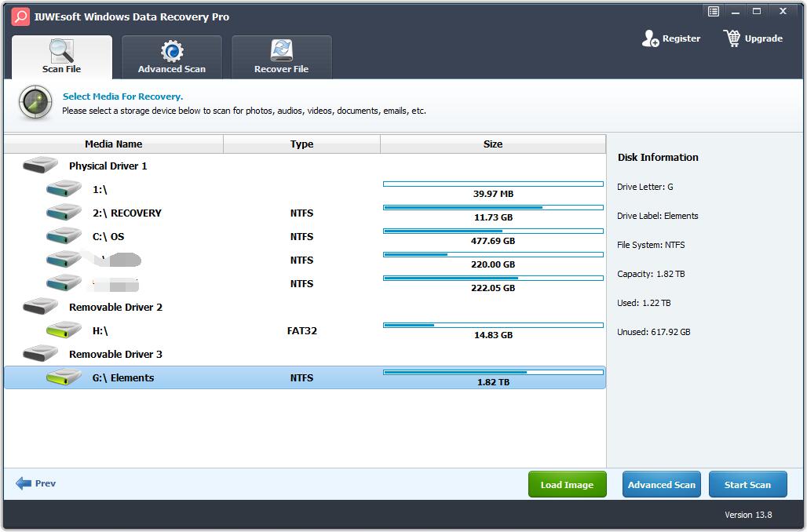The image size is (807, 532).
Task: Click the NTFS type of G:\ Elements
Action: [301, 378]
